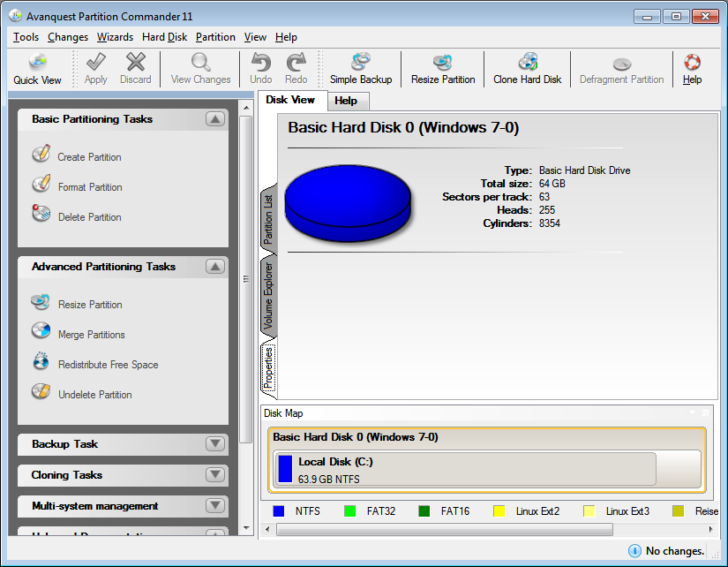Viewport: 728px width, 567px height.
Task: Click the Redo arrow icon
Action: pyautogui.click(x=296, y=62)
